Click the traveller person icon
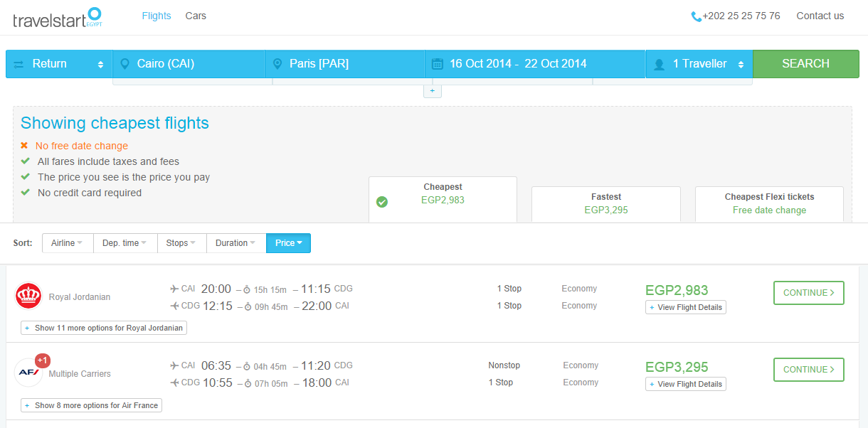 (x=659, y=65)
